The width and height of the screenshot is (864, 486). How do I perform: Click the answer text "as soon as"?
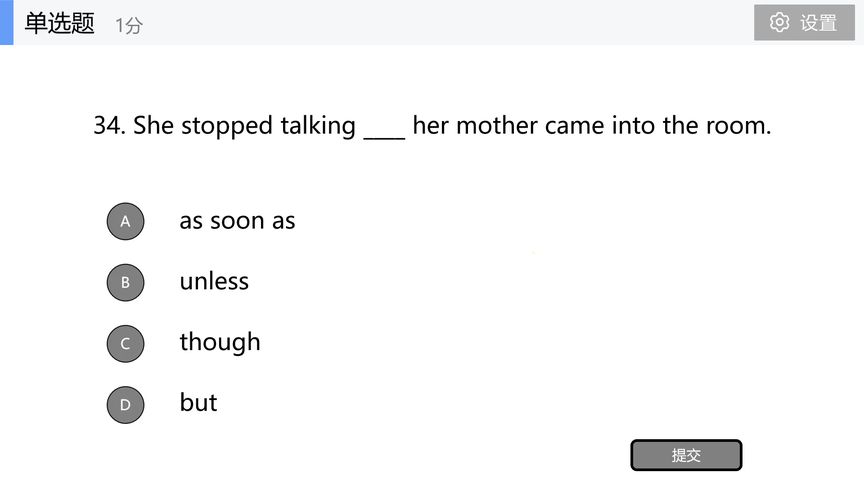tap(237, 221)
